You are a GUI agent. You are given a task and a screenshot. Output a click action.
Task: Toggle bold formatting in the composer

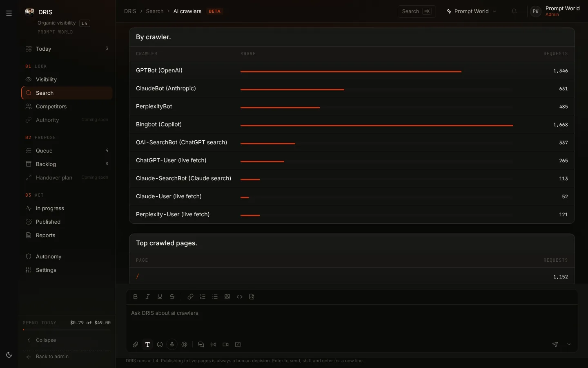coord(136,297)
